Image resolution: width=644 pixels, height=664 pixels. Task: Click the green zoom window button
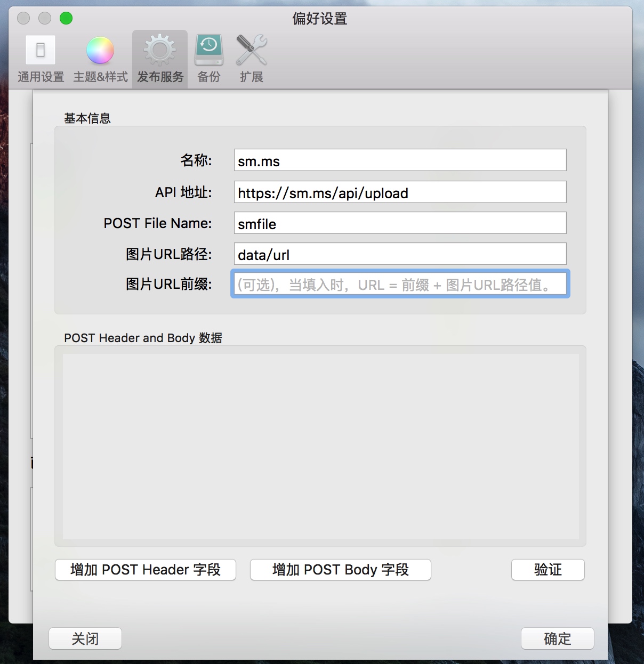click(x=66, y=18)
